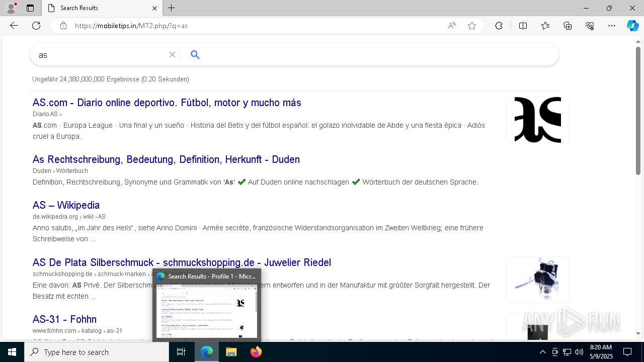Click the taskbar search box

pyautogui.click(x=97, y=352)
